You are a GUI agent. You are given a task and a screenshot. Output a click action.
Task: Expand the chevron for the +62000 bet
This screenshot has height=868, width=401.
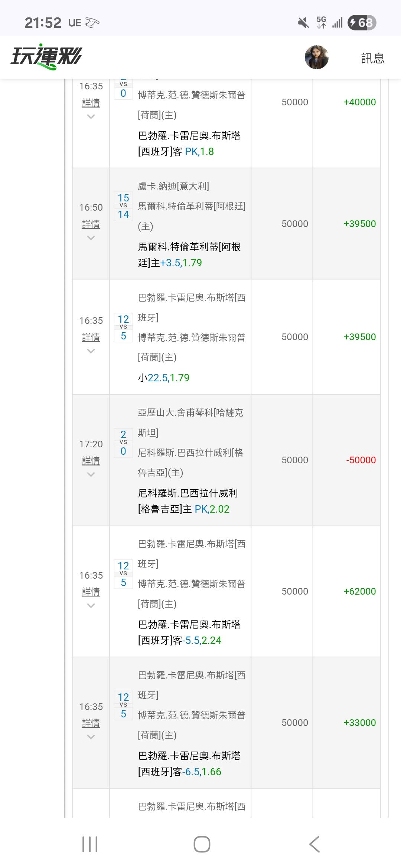pyautogui.click(x=91, y=606)
